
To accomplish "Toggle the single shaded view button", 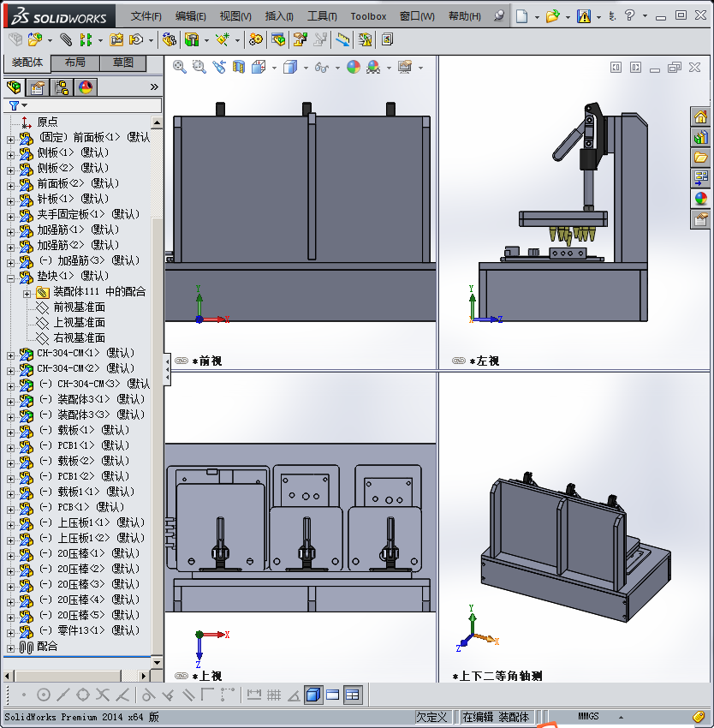I will 313,695.
